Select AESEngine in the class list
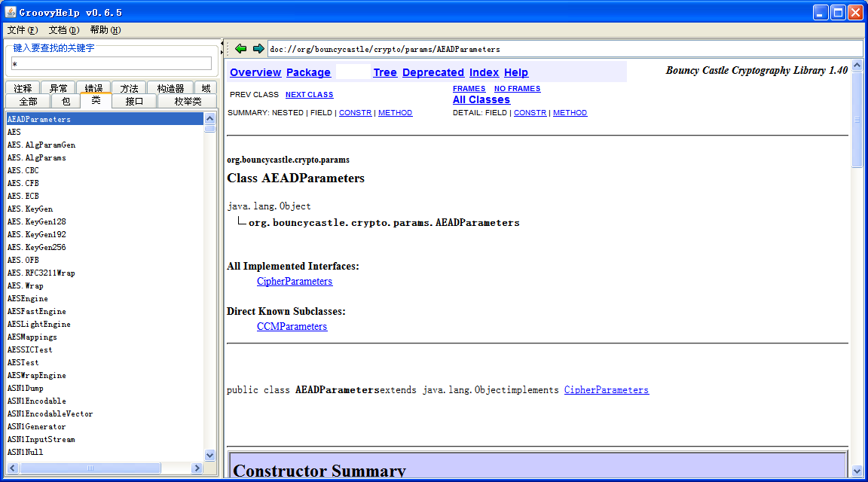This screenshot has width=868, height=482. click(105, 298)
